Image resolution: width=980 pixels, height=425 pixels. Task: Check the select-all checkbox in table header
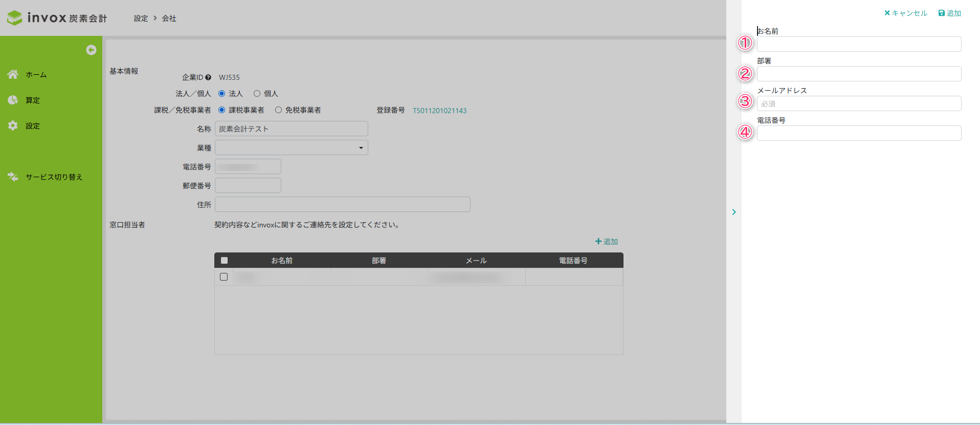tap(224, 260)
